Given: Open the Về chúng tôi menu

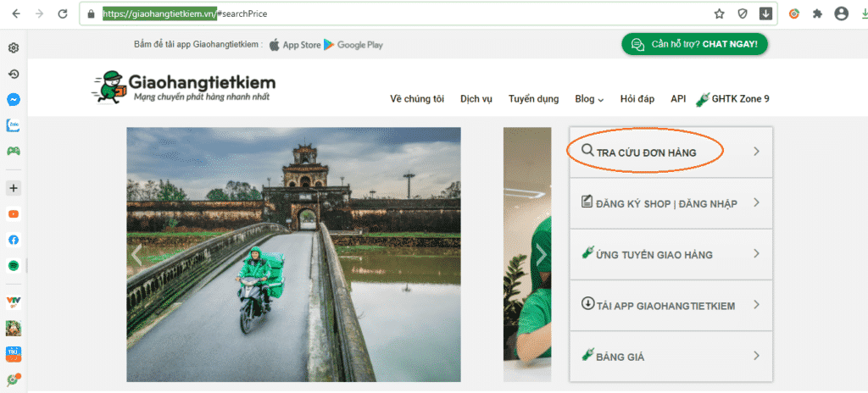Looking at the screenshot, I should (x=417, y=99).
